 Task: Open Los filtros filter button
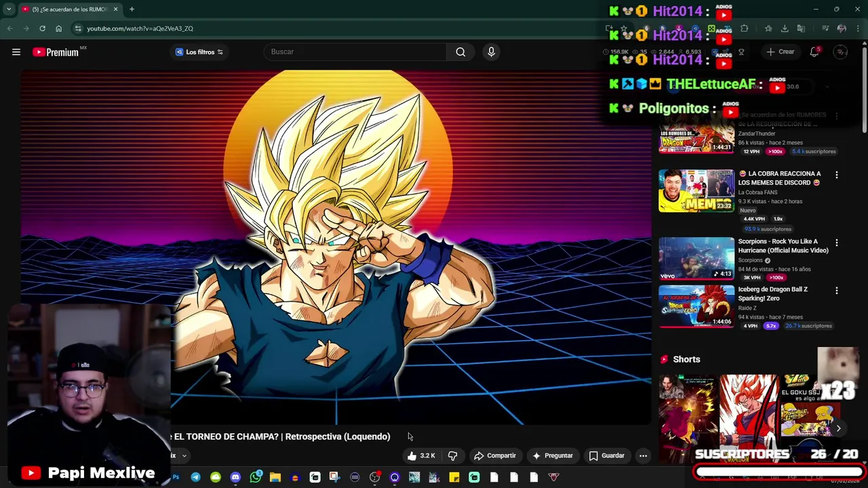[x=199, y=52]
